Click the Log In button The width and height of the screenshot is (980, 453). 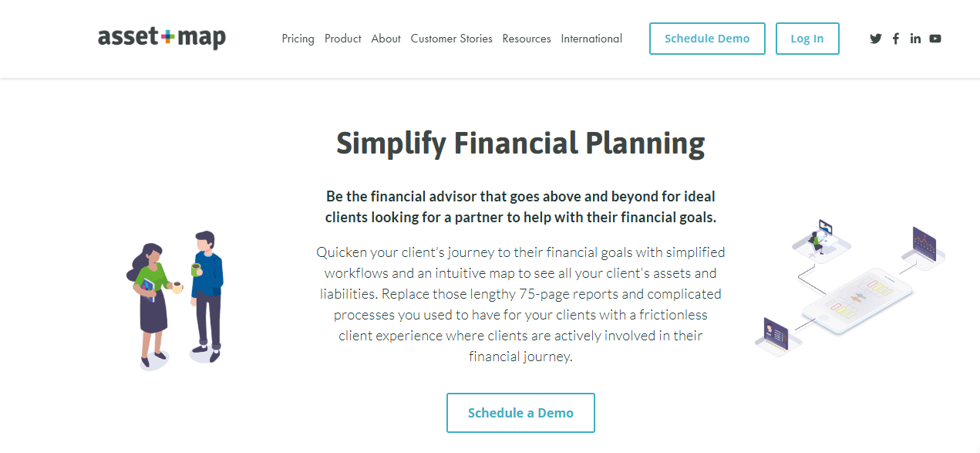(807, 39)
